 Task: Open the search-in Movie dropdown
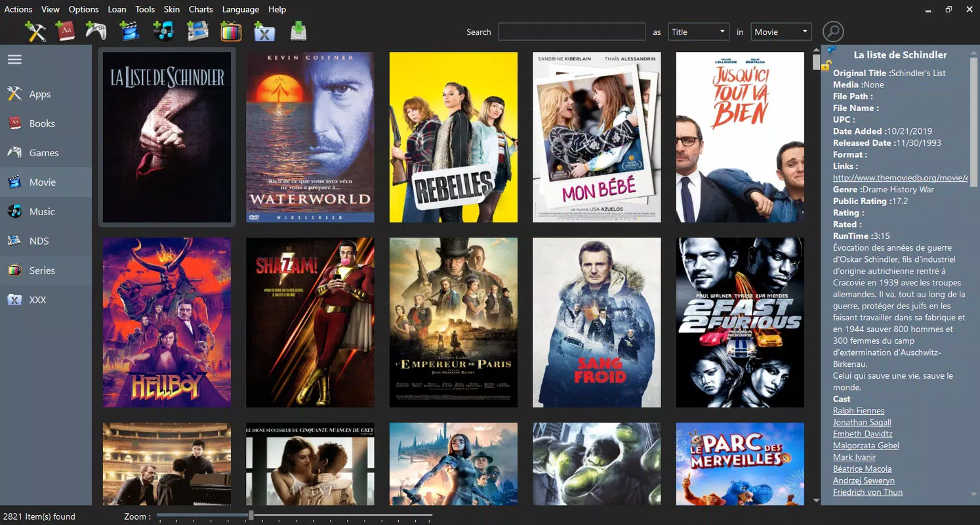click(781, 31)
